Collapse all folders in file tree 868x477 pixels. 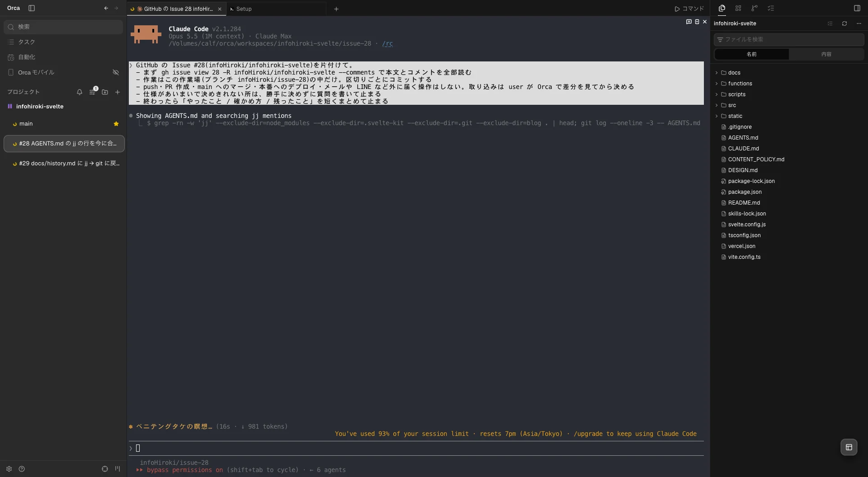[x=830, y=23]
